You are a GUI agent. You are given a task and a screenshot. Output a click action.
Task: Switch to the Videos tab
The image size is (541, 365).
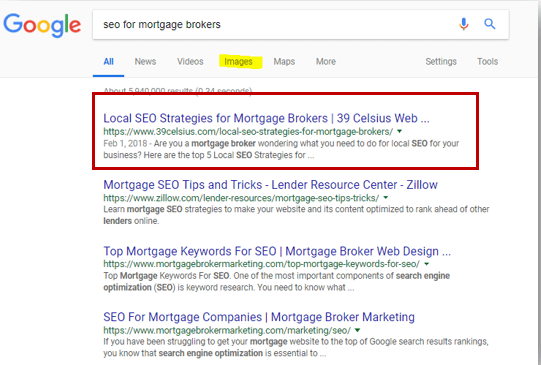click(190, 61)
